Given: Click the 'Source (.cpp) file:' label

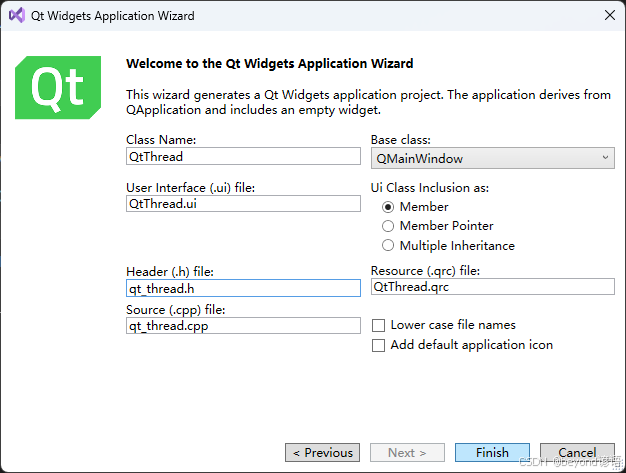Looking at the screenshot, I should pos(176,310).
